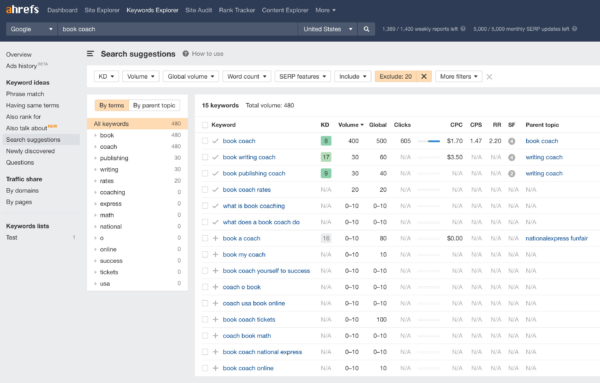Open the Volume filter dropdown
The width and height of the screenshot is (600, 383).
[x=140, y=77]
